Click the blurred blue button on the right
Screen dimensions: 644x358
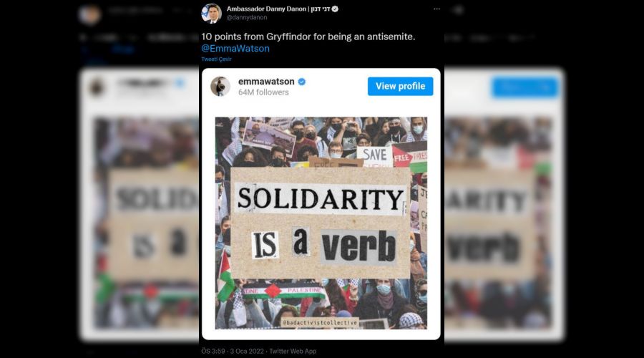pyautogui.click(x=525, y=87)
